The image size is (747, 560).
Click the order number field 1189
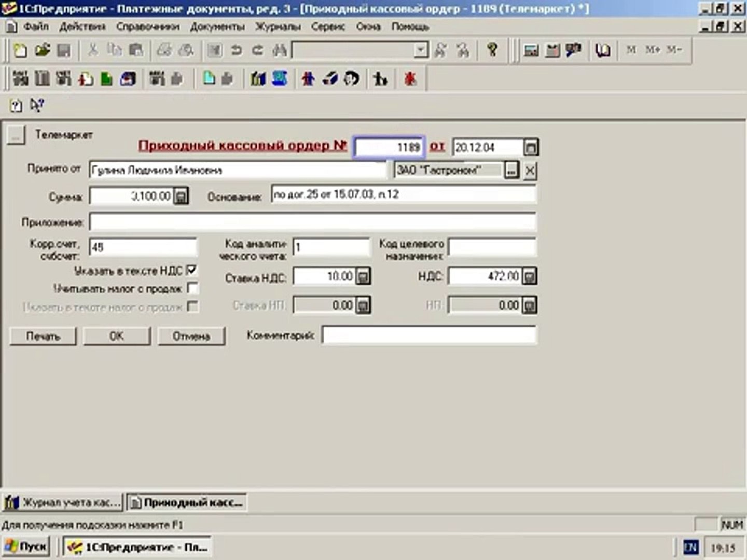coord(389,147)
